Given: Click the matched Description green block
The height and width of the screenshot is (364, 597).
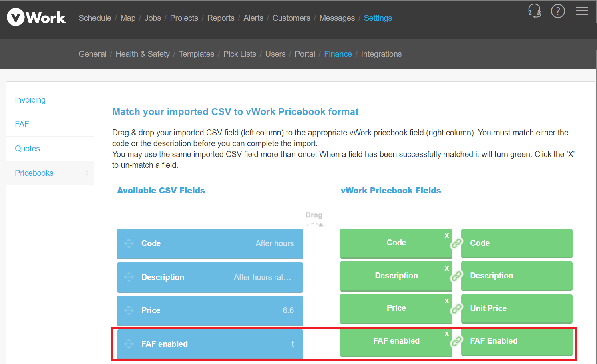Looking at the screenshot, I should coord(396,276).
